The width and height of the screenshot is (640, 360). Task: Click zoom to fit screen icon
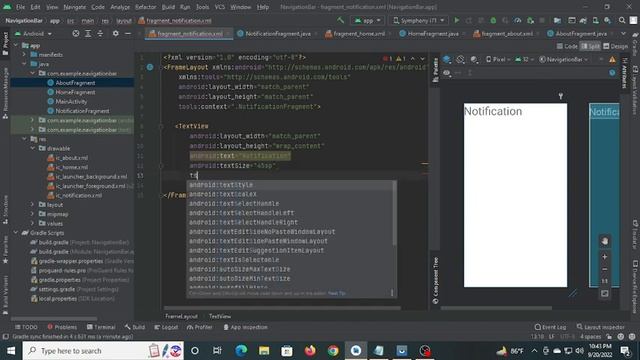pos(604,293)
